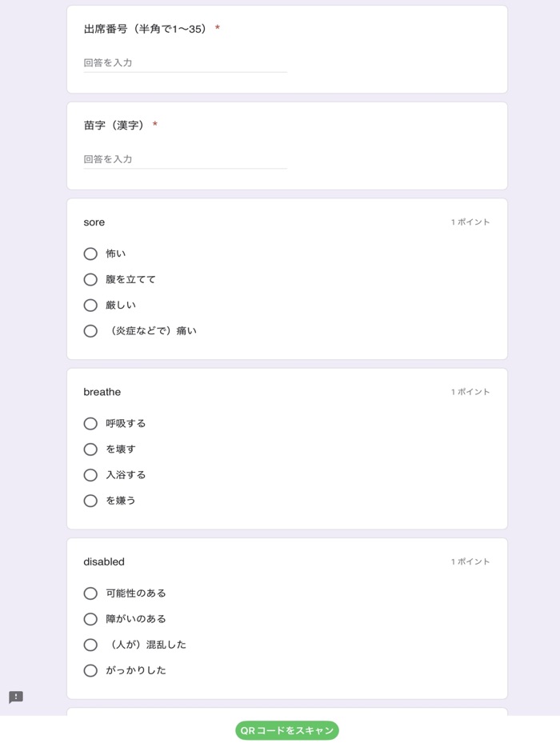Click the attendance number answer field
This screenshot has width=560, height=747.
pyautogui.click(x=184, y=62)
